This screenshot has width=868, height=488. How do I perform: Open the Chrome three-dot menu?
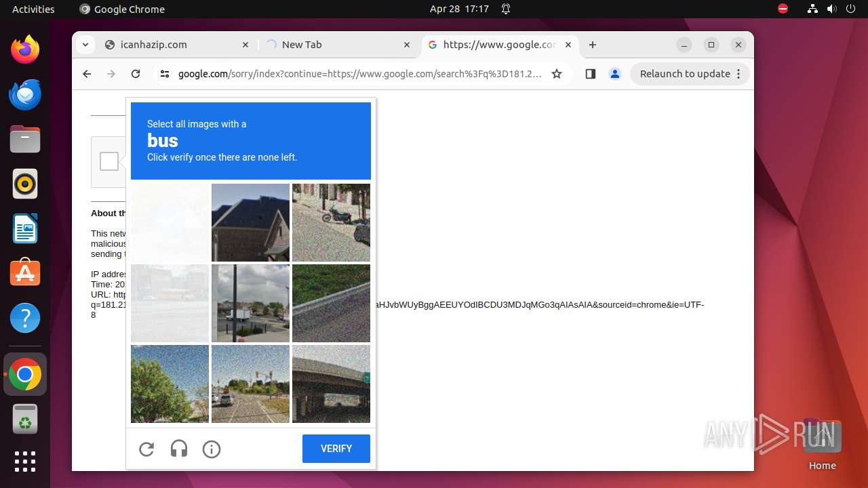pyautogui.click(x=739, y=74)
